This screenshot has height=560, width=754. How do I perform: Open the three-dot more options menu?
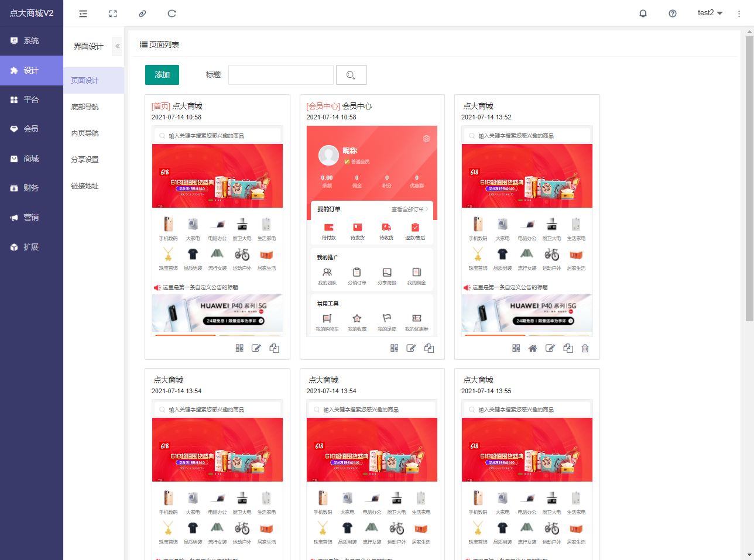(x=739, y=13)
